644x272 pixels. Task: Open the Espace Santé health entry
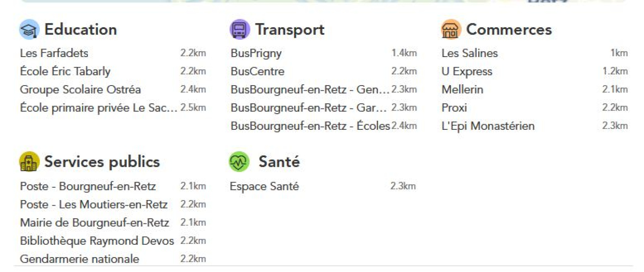pos(264,186)
